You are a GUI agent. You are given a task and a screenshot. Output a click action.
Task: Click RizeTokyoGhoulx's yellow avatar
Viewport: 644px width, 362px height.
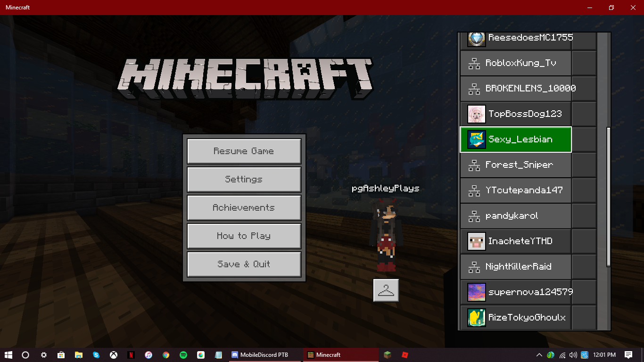coord(477,318)
